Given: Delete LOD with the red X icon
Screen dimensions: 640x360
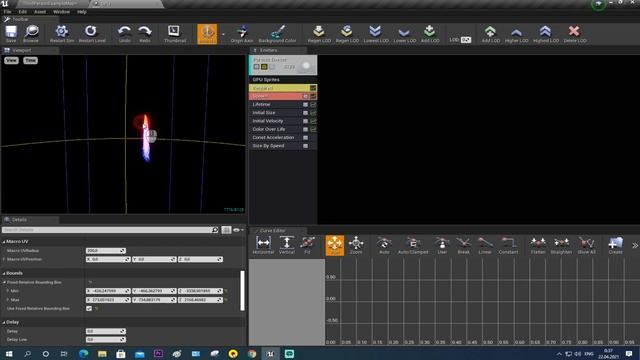Looking at the screenshot, I should [x=574, y=33].
